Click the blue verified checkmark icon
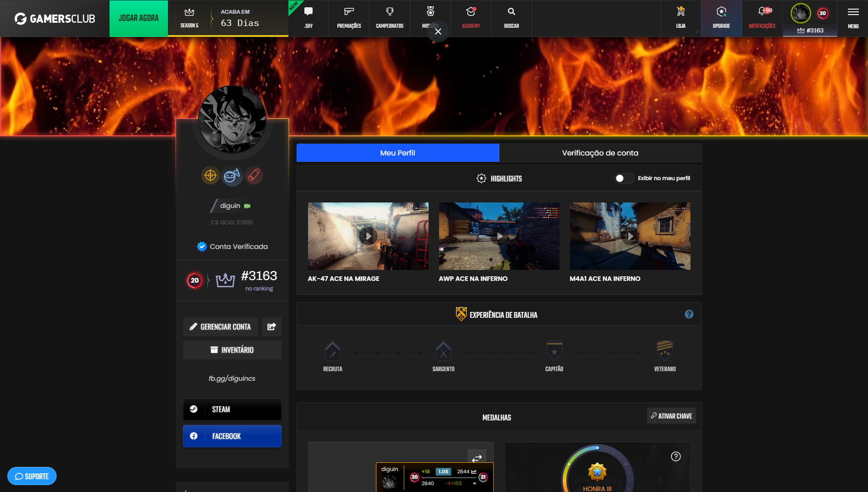The height and width of the screenshot is (492, 868). [202, 247]
